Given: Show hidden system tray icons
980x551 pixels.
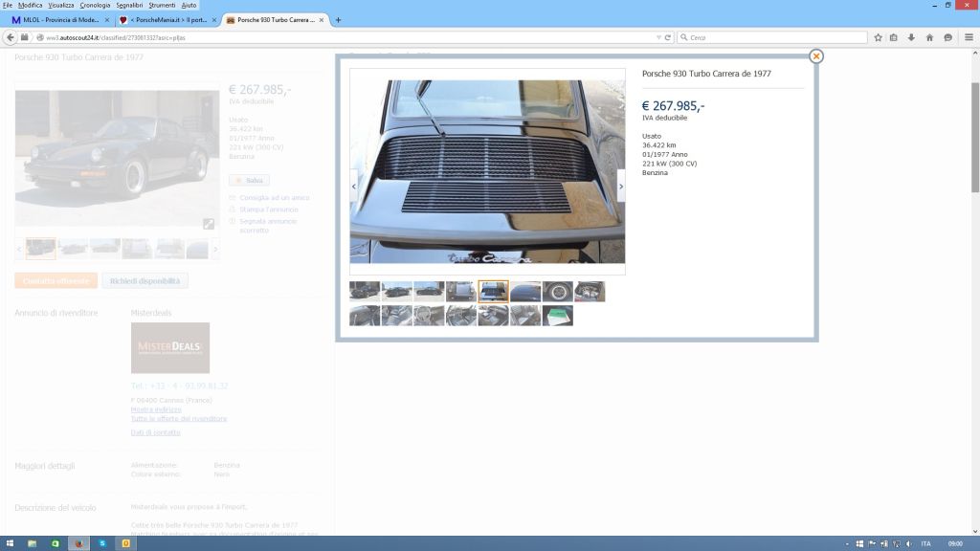Looking at the screenshot, I should (847, 544).
